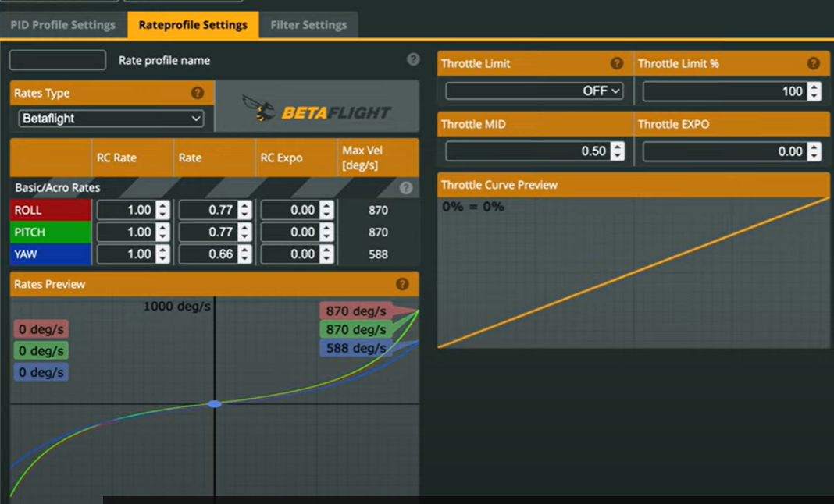Image resolution: width=834 pixels, height=504 pixels.
Task: Expand the Throttle Limit OFF dropdown
Action: (x=534, y=91)
